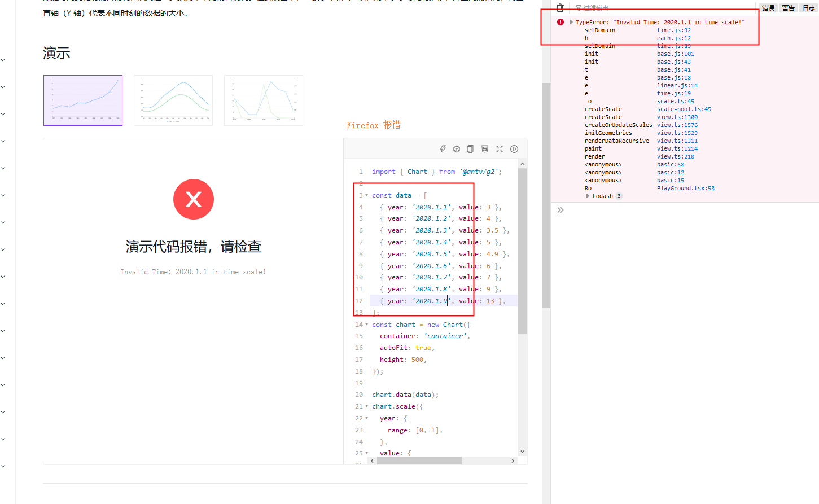Open the linear.js:14 source link
This screenshot has height=504, width=819.
click(677, 86)
